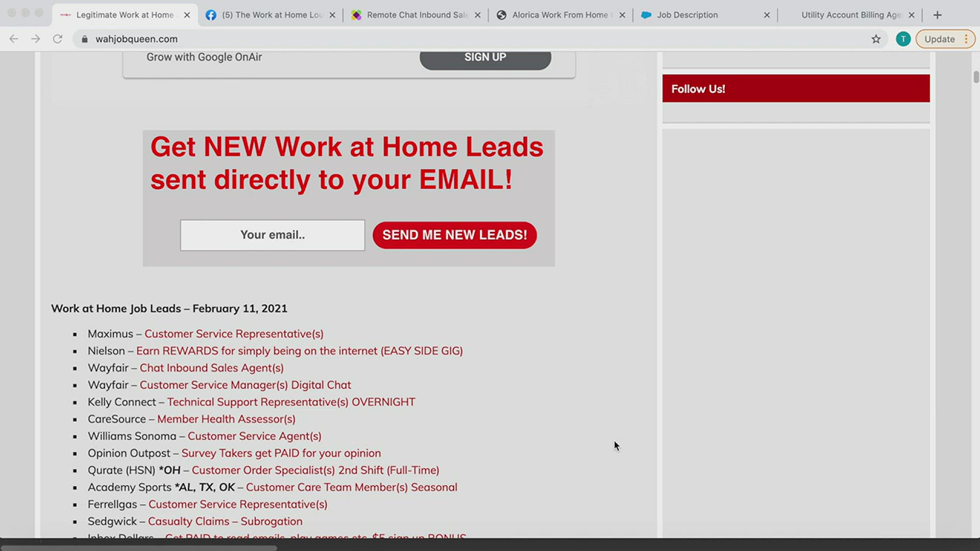Click the browser profile icon labeled T
Image resolution: width=980 pixels, height=551 pixels.
click(903, 38)
